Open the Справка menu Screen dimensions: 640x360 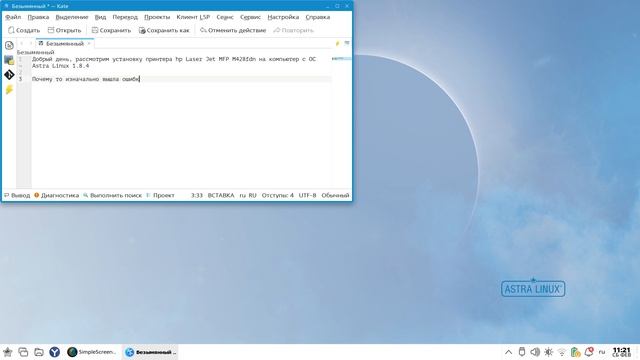click(x=318, y=17)
